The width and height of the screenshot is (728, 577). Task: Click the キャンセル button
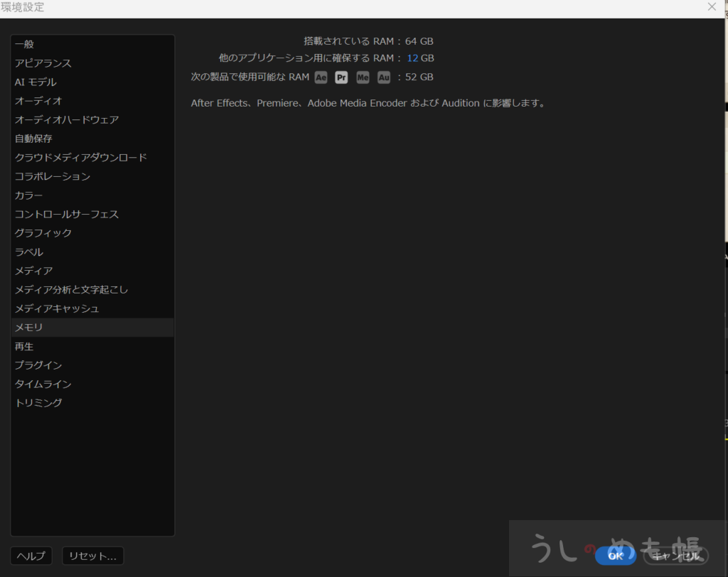click(x=675, y=556)
